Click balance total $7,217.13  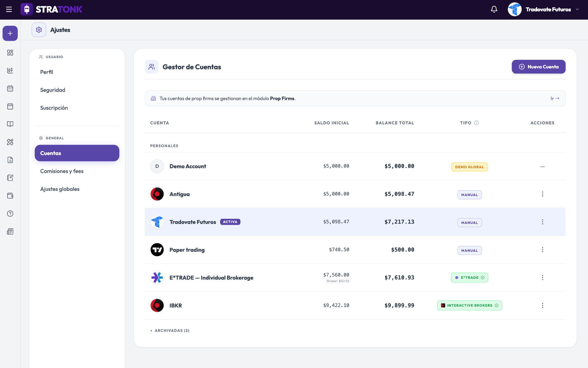click(399, 222)
